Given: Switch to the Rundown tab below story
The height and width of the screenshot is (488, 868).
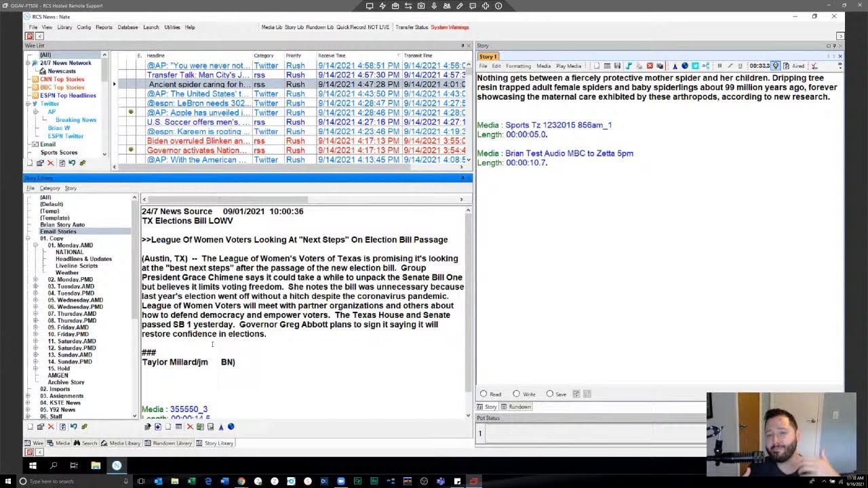Looking at the screenshot, I should (515, 407).
